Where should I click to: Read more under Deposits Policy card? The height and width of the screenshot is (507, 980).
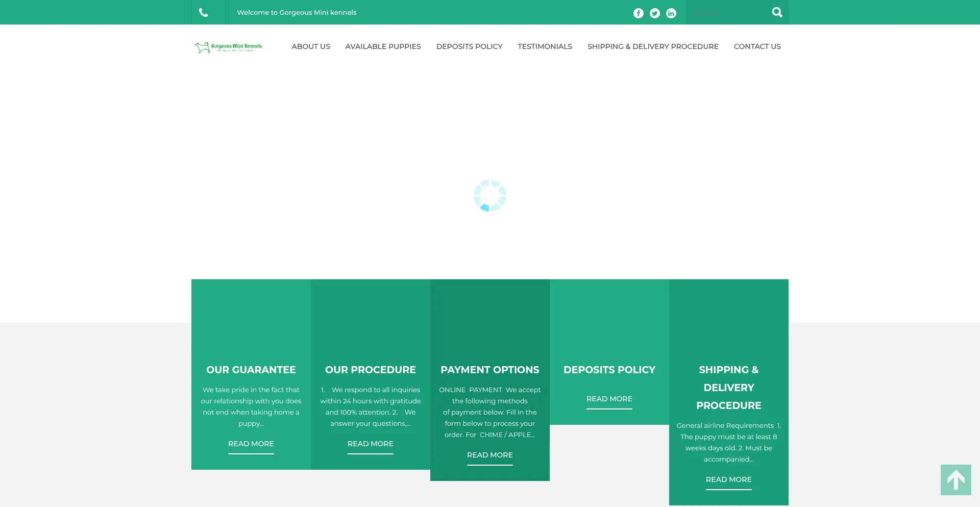click(x=609, y=399)
